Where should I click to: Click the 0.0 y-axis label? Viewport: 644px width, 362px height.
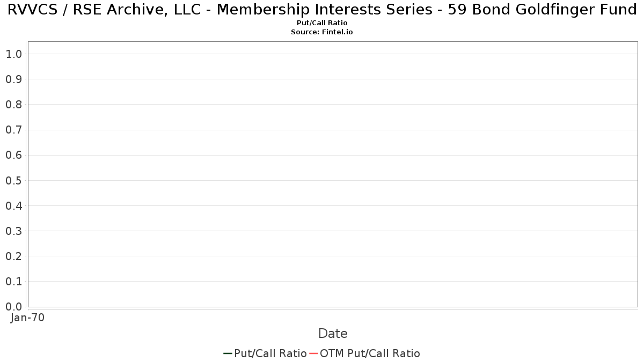tap(13, 307)
